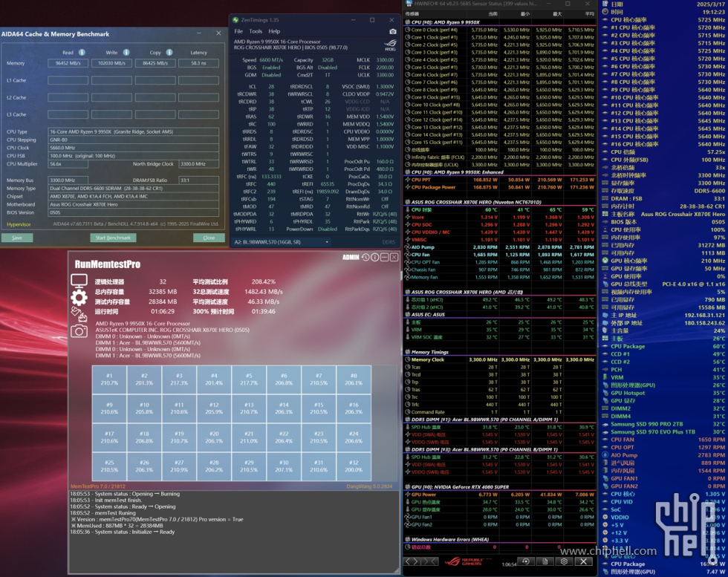This screenshot has width=728, height=577.
Task: Click Samsung SSD 990 PRO 2TB sidebar entry
Action: click(x=663, y=424)
